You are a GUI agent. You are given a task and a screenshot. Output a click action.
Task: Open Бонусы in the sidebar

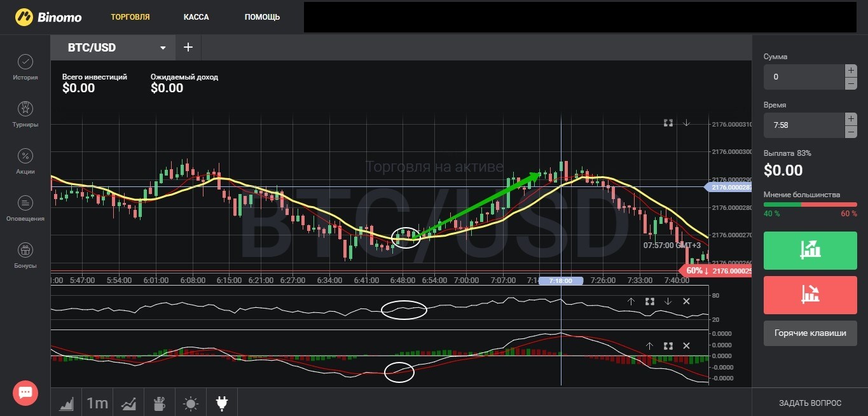click(x=25, y=256)
